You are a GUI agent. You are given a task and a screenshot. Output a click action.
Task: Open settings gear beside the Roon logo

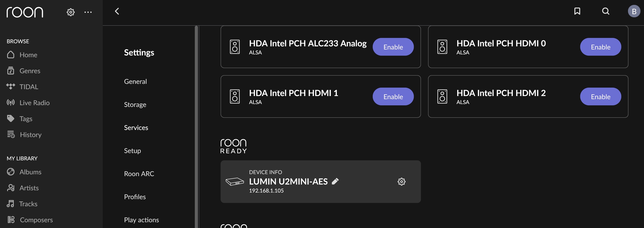[70, 12]
